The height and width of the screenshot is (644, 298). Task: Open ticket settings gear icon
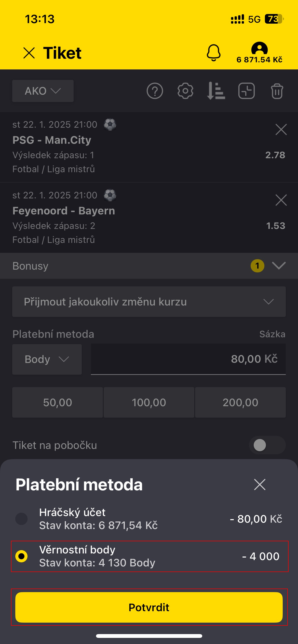coord(185,91)
